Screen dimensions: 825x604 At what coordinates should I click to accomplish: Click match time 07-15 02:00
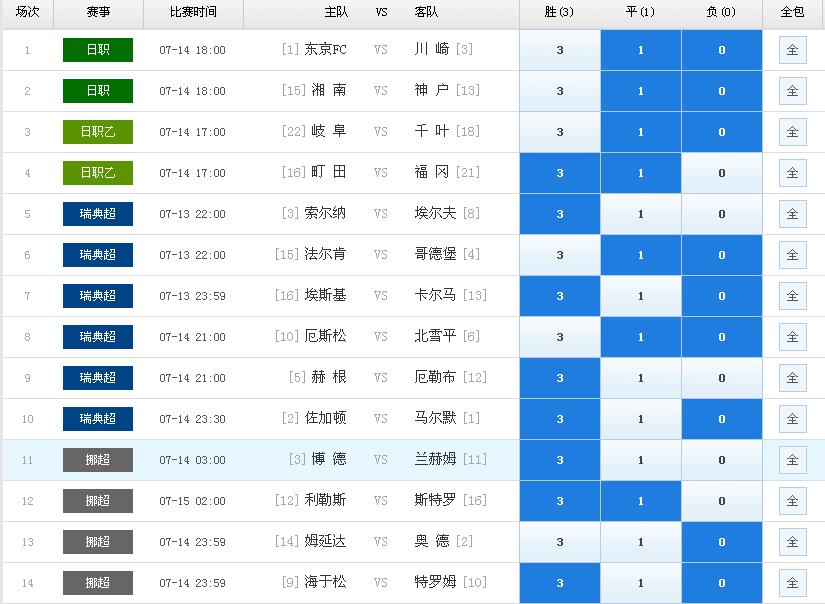tap(193, 501)
